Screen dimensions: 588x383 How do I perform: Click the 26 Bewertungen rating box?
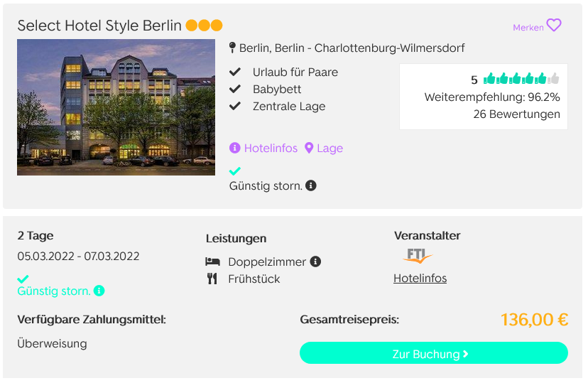pos(484,97)
